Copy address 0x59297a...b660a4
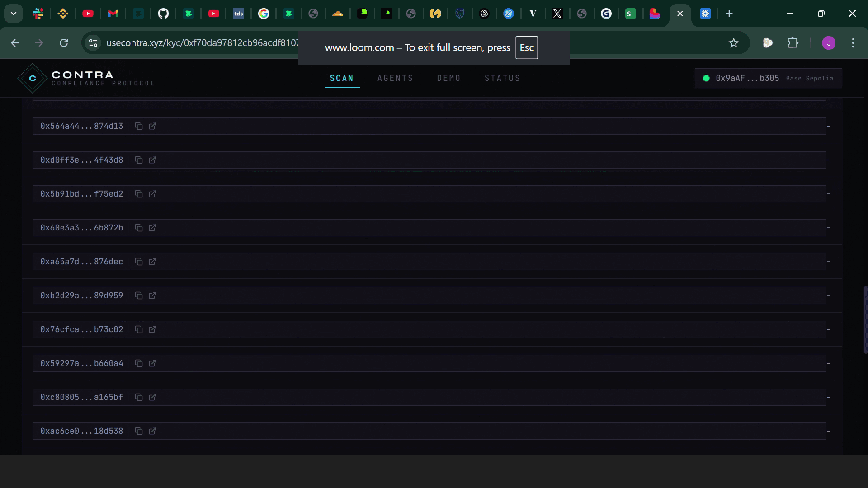This screenshot has height=488, width=868. [139, 363]
